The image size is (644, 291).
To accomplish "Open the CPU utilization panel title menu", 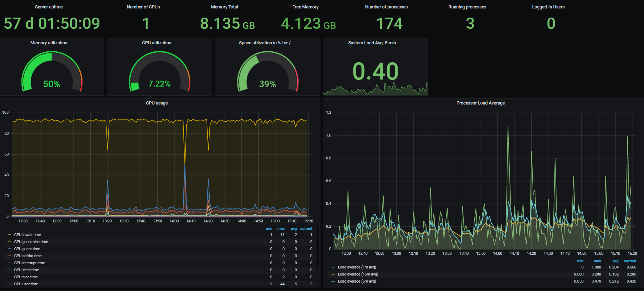I will pyautogui.click(x=157, y=43).
